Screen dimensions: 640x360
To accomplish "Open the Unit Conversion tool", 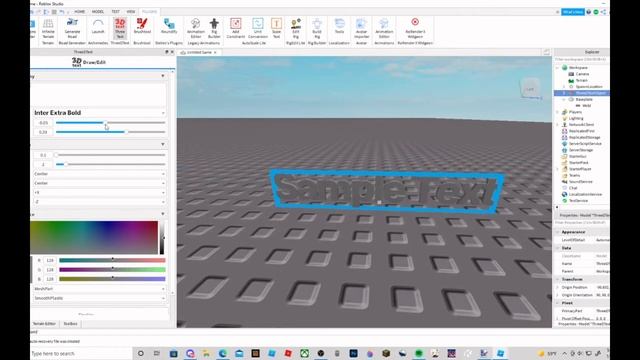I will (x=258, y=28).
